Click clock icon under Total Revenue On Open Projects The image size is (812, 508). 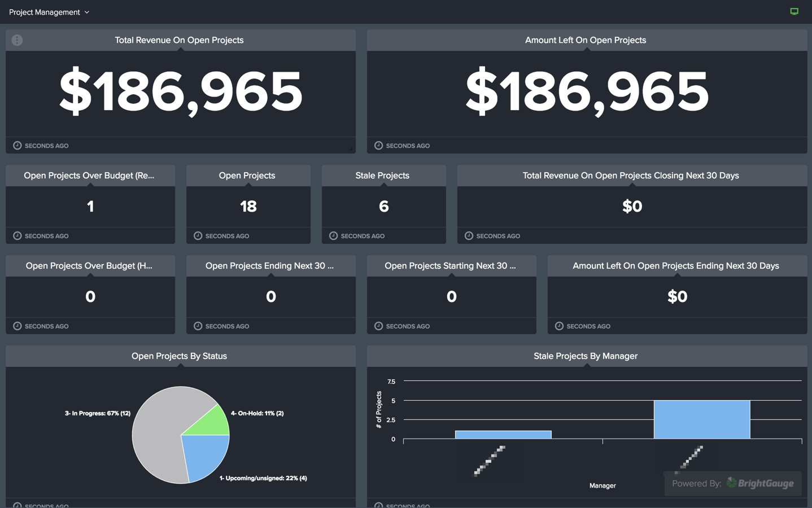[18, 146]
